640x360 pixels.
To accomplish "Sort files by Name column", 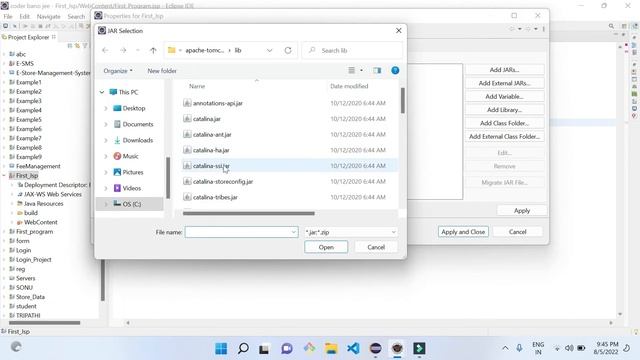I will coord(197,86).
